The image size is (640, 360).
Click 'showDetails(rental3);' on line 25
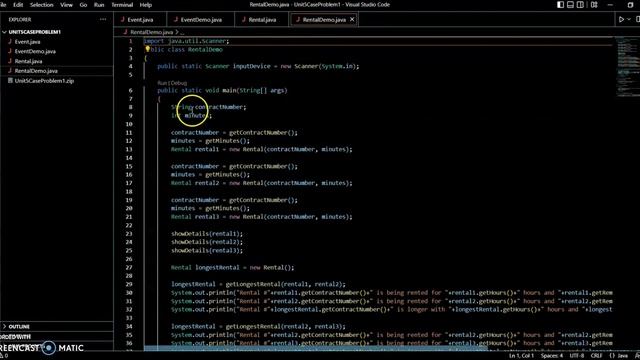click(207, 251)
